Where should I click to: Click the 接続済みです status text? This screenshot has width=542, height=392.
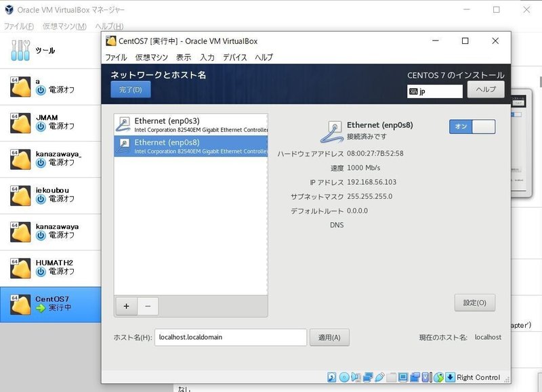[367, 137]
